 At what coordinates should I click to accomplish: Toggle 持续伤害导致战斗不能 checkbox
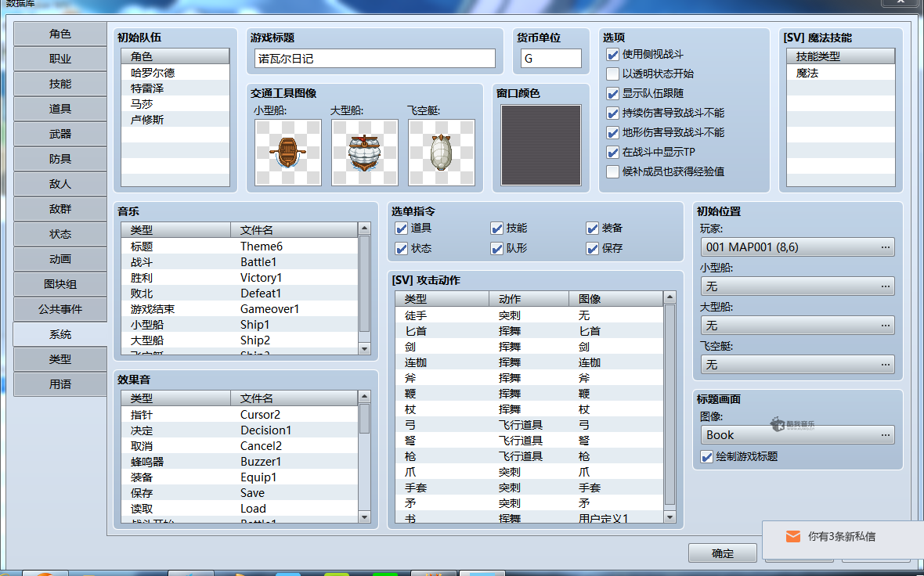[x=613, y=113]
